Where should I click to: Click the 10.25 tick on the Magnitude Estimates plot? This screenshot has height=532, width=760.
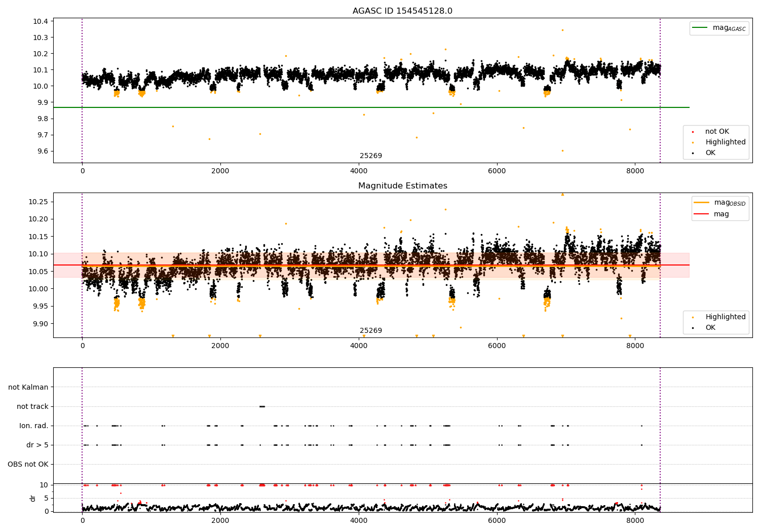[39, 202]
